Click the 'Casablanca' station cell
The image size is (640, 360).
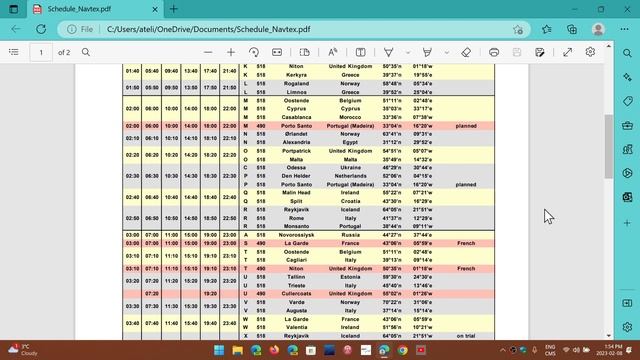296,117
